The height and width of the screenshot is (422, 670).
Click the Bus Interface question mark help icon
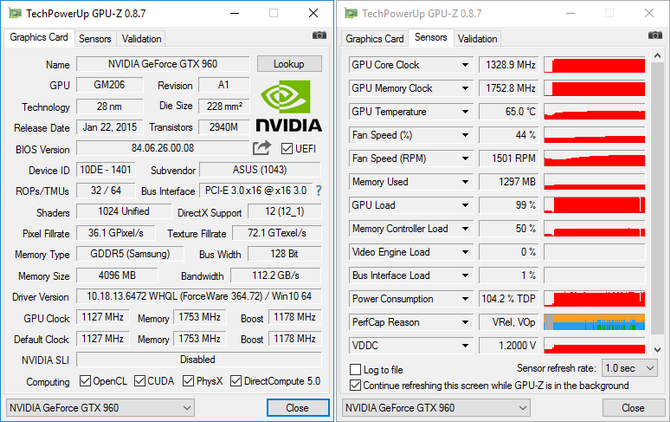click(x=318, y=190)
